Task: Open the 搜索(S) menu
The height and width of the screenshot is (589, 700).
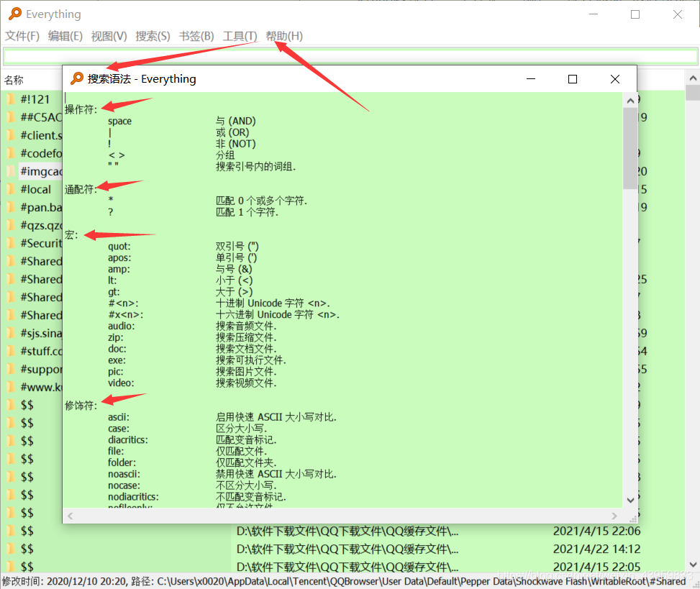Action: coord(153,36)
